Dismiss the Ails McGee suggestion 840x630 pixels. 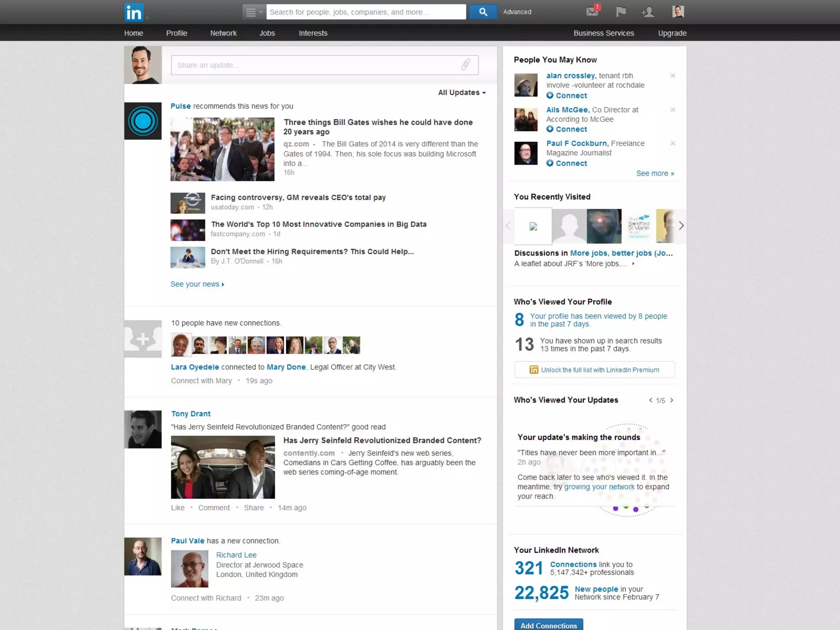coord(673,110)
